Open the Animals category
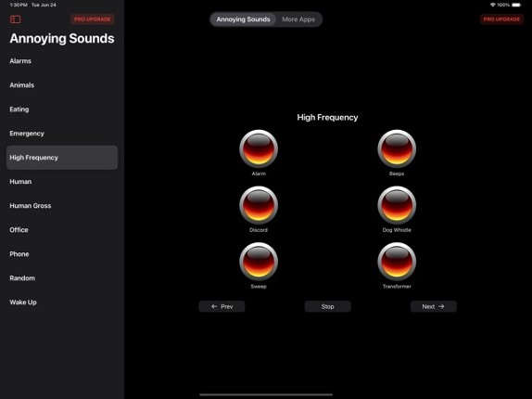 click(62, 85)
